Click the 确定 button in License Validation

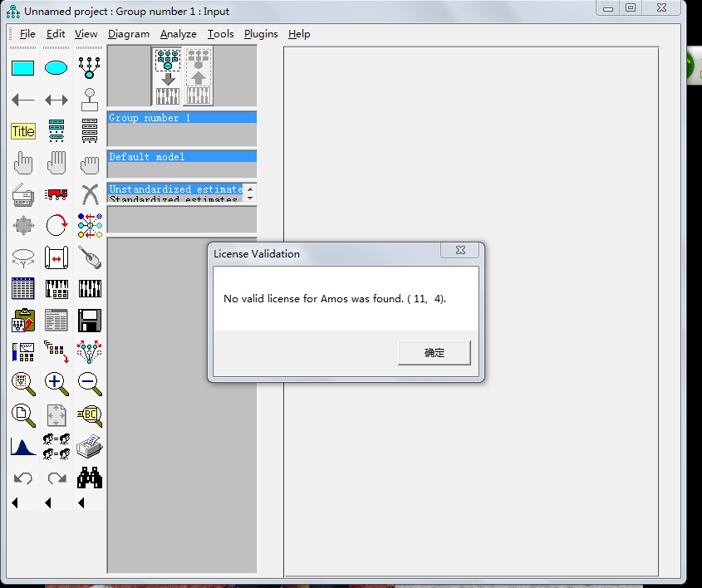click(434, 353)
